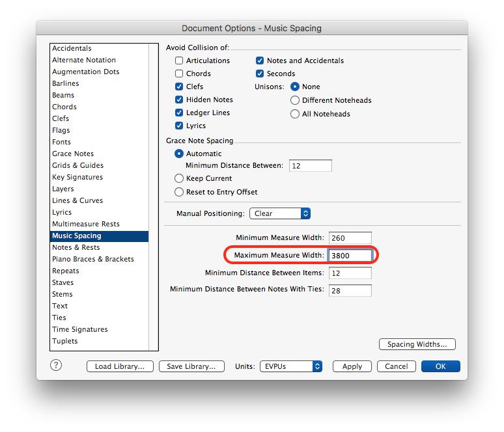
Task: Click the Spacing Widths button
Action: [x=417, y=344]
